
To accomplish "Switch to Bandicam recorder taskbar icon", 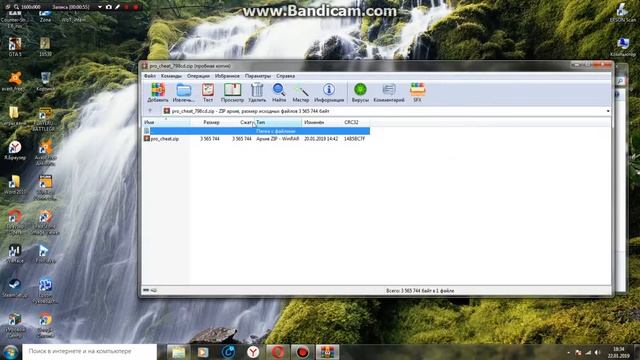I will coord(302,352).
